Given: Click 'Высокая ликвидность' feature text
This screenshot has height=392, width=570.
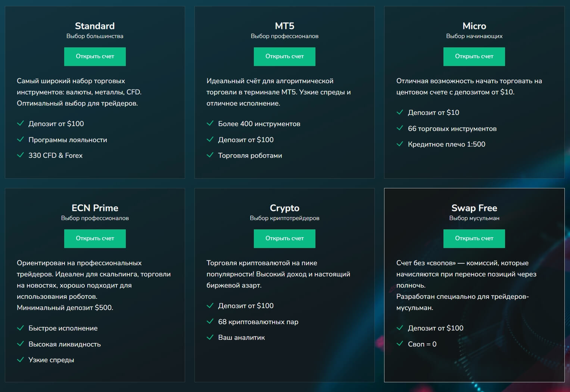Looking at the screenshot, I should pos(65,344).
